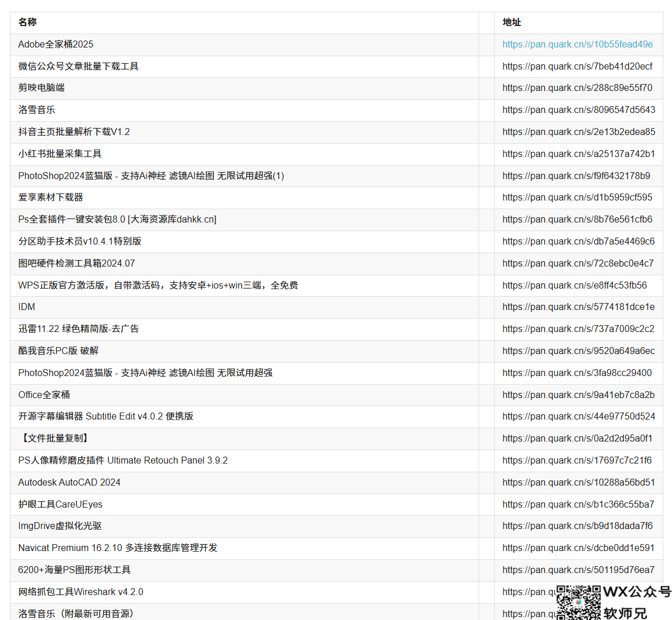Open the 6200+海量PS图形形状工具 address link
Image resolution: width=672 pixels, height=620 pixels.
578,570
